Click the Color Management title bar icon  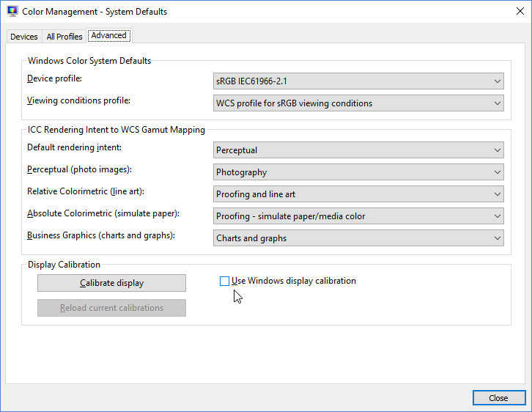click(x=12, y=12)
